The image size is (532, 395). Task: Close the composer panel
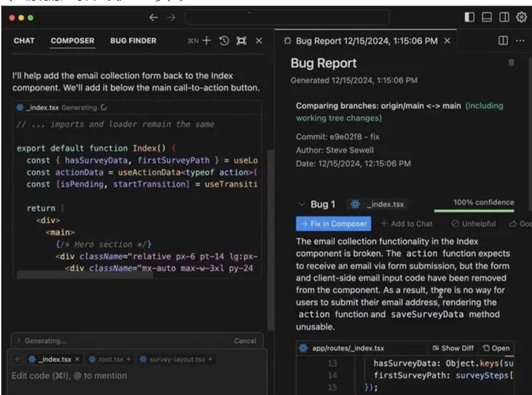point(258,41)
